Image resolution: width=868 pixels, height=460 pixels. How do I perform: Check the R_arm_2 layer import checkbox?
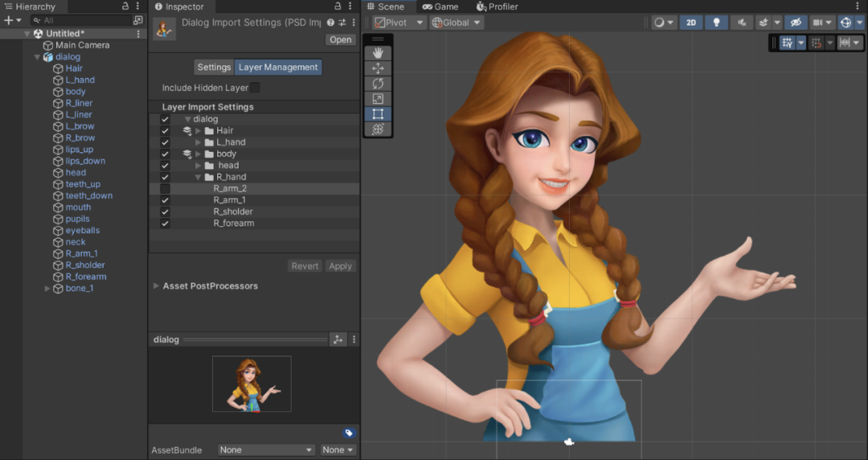click(165, 188)
